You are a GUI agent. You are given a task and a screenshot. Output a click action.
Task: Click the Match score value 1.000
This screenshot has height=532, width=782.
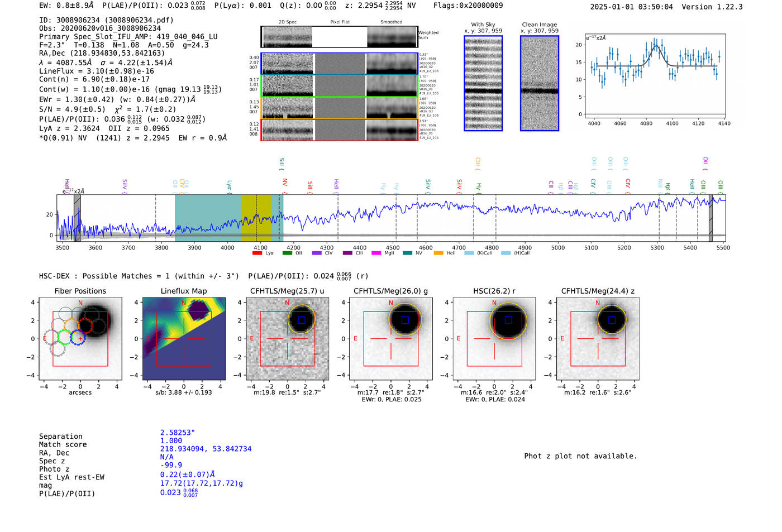click(171, 440)
